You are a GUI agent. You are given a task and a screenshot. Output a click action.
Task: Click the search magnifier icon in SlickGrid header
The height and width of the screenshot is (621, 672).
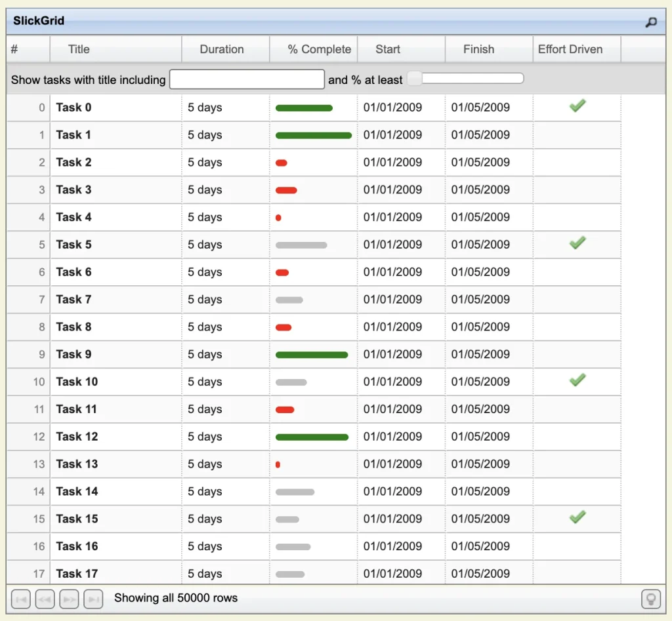point(650,22)
